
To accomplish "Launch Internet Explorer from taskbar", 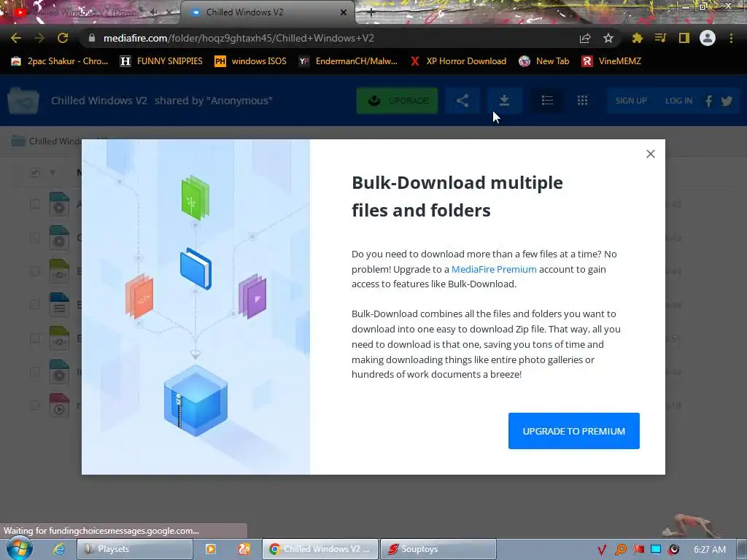I will pyautogui.click(x=58, y=549).
